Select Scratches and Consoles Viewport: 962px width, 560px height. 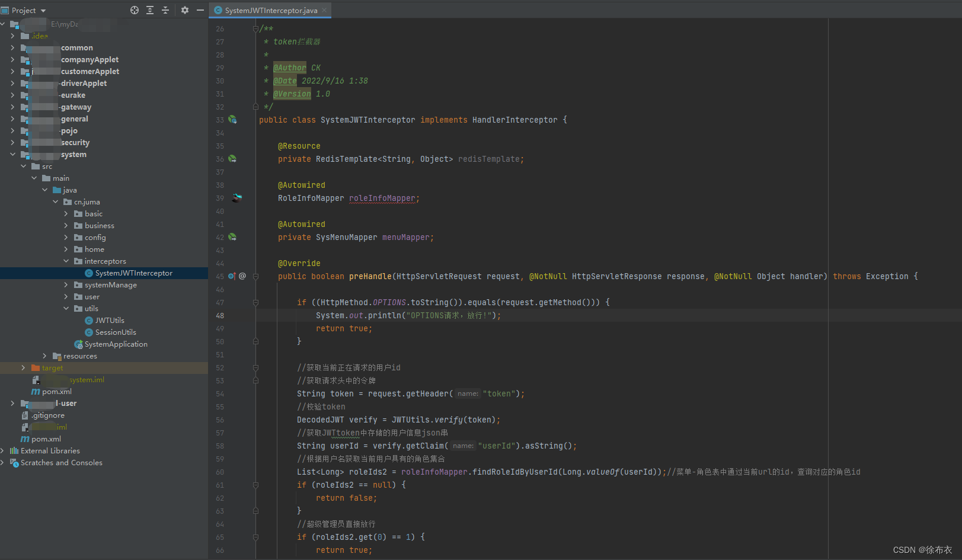pos(61,462)
